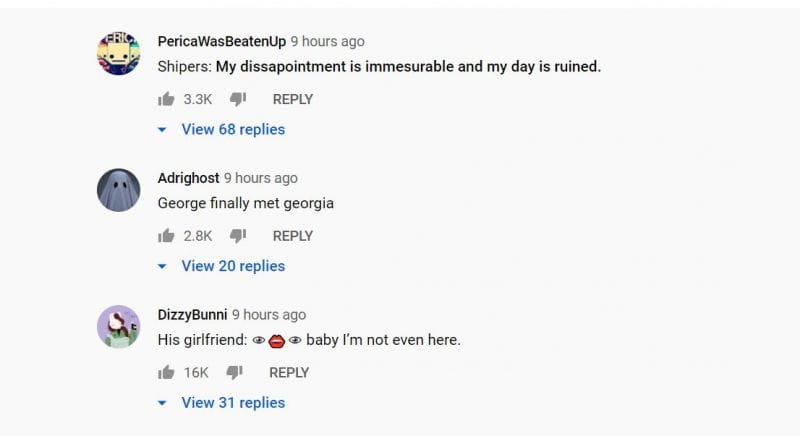The image size is (800, 436).
Task: Go to DizzyBunni's channel name
Action: (x=192, y=314)
